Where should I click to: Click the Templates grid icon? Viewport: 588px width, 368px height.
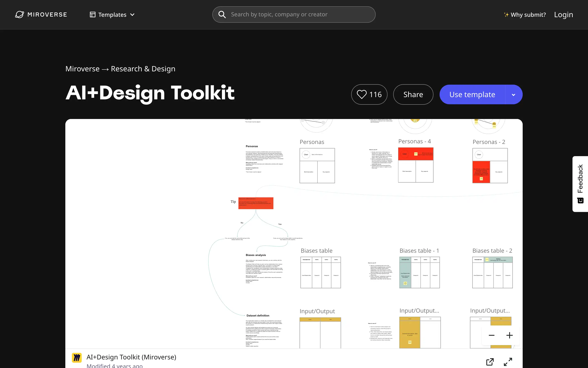(92, 15)
